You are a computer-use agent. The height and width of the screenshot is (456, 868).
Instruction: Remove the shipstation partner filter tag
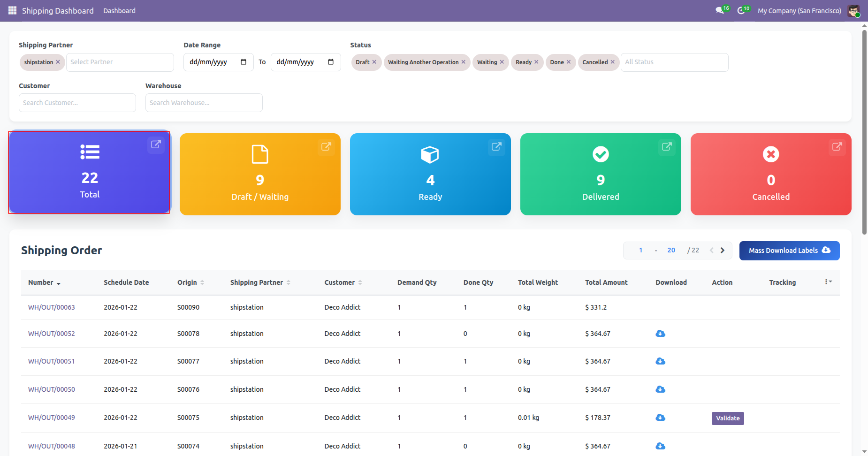[x=58, y=62]
